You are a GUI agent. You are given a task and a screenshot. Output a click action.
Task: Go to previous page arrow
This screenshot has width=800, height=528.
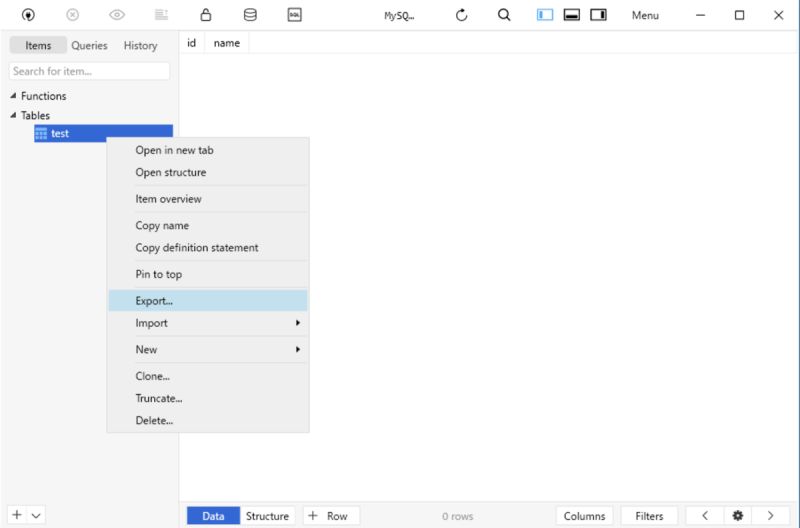coord(705,516)
